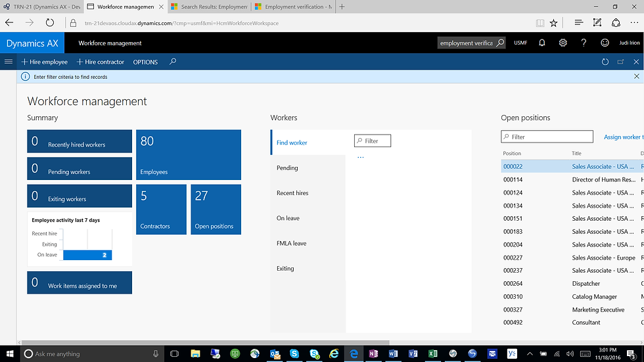The height and width of the screenshot is (362, 644).
Task: Open the Contractors tile
Action: coord(162,210)
